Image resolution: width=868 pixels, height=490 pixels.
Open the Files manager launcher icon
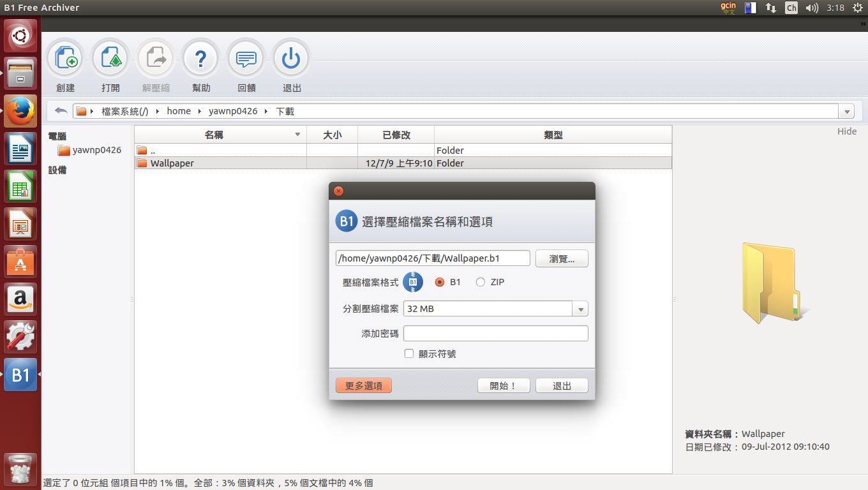[21, 74]
